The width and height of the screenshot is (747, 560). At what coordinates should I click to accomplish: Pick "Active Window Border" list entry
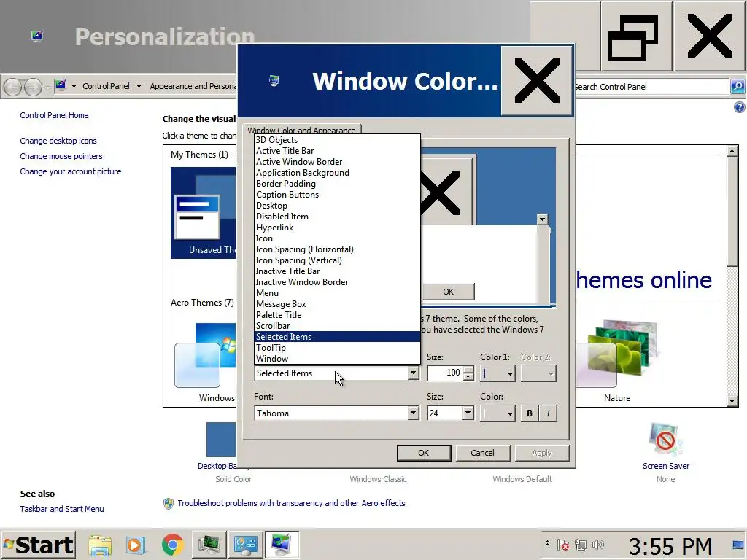tap(337, 162)
